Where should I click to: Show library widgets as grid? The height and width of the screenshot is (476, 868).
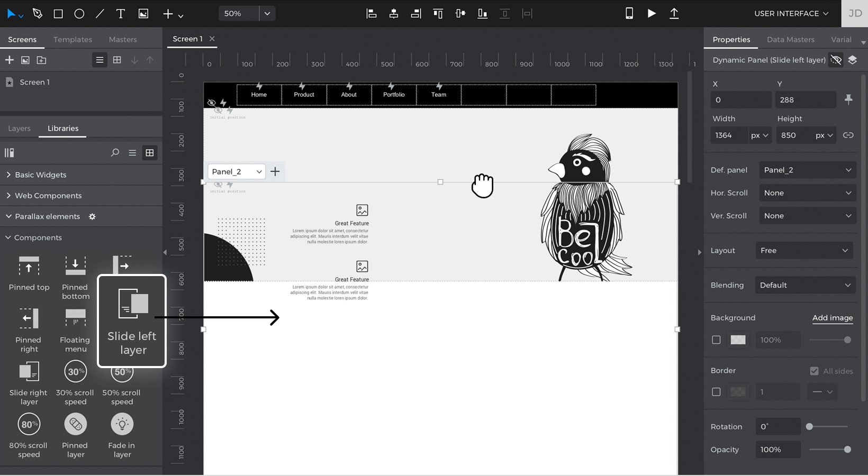point(150,153)
